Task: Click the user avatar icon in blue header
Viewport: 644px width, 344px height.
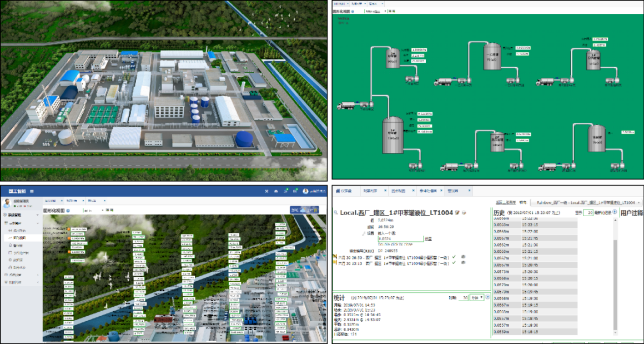Action: tap(305, 191)
